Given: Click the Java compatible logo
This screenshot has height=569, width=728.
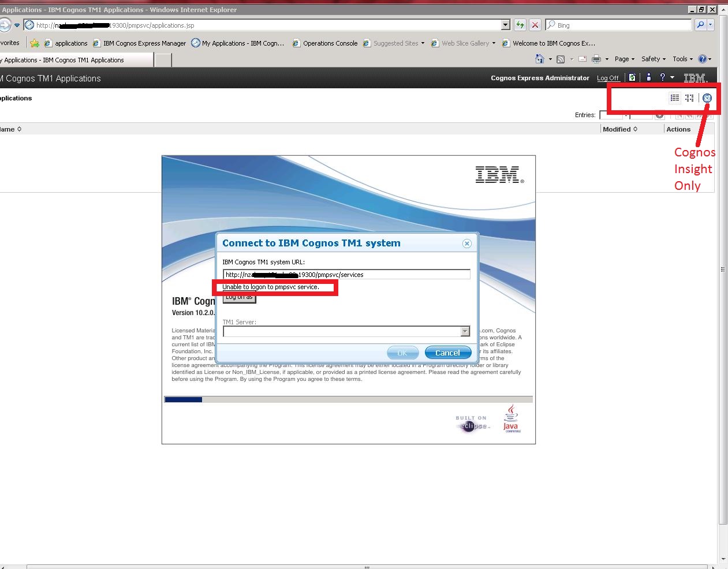Looking at the screenshot, I should [x=512, y=418].
